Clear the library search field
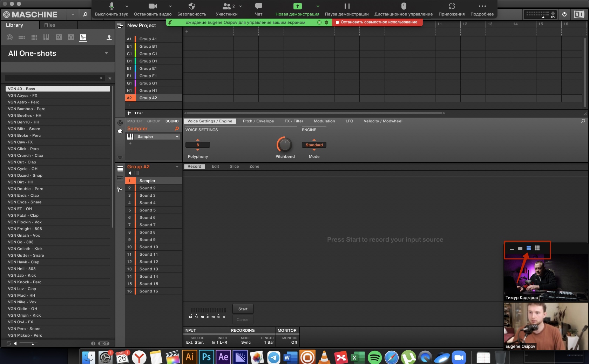The height and width of the screenshot is (364, 589). point(101,78)
